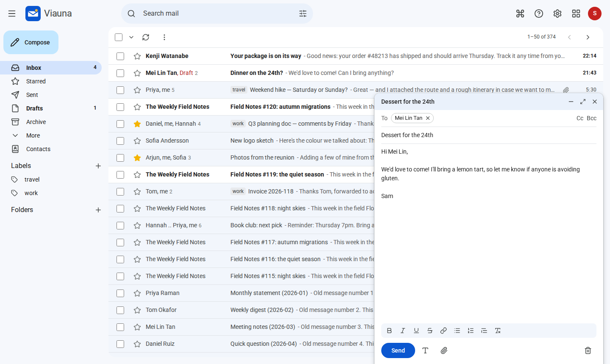The image size is (610, 364).
Task: Open the select dropdown arrow next to checkbox
Action: 131,37
